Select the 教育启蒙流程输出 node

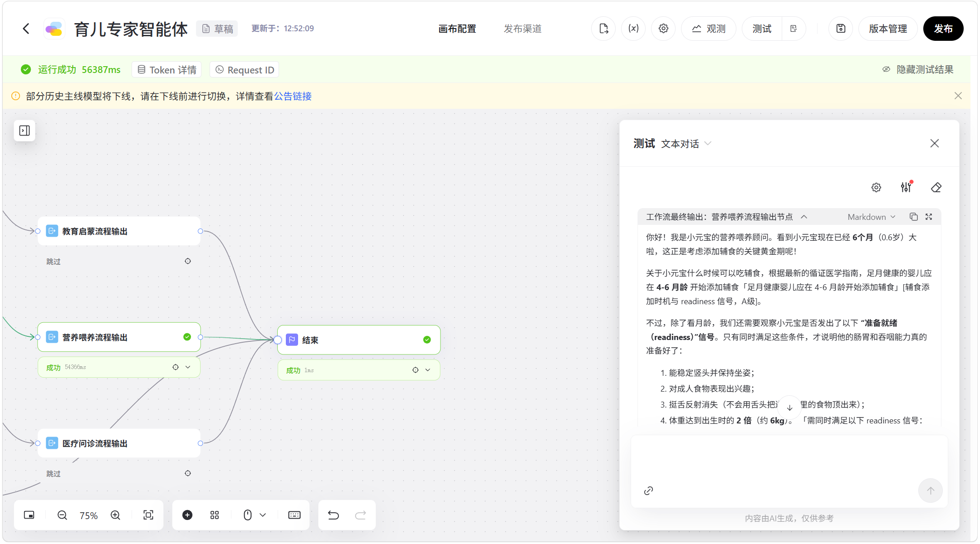(119, 231)
